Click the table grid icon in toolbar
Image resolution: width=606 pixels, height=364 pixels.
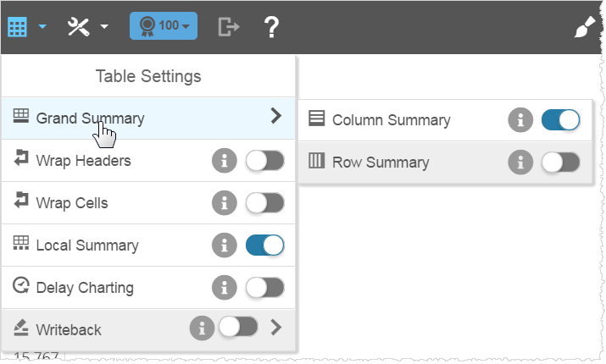tap(18, 26)
